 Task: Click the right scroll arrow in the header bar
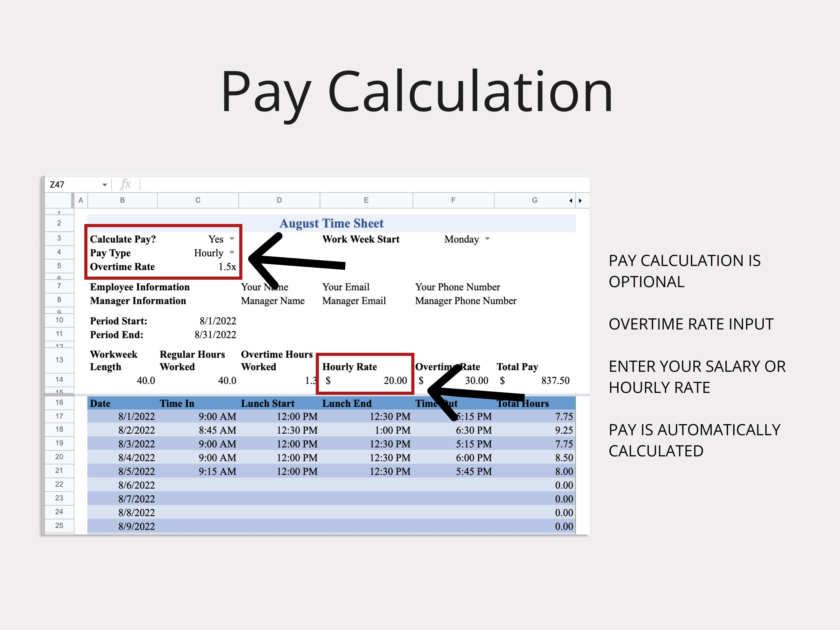coord(581,200)
